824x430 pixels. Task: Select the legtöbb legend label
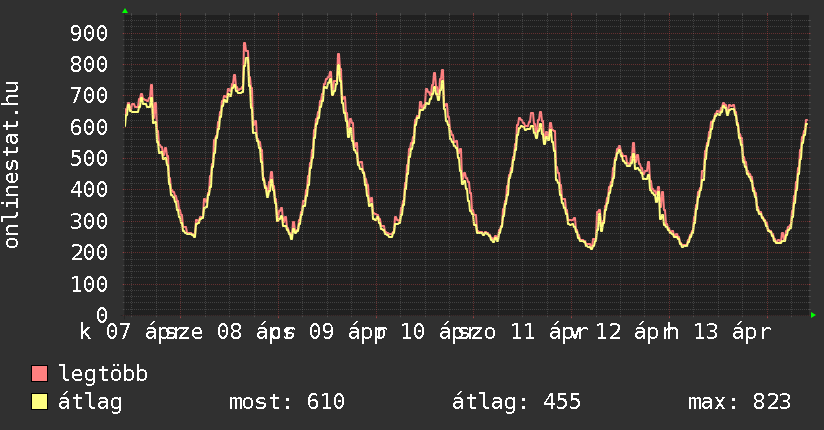click(103, 375)
